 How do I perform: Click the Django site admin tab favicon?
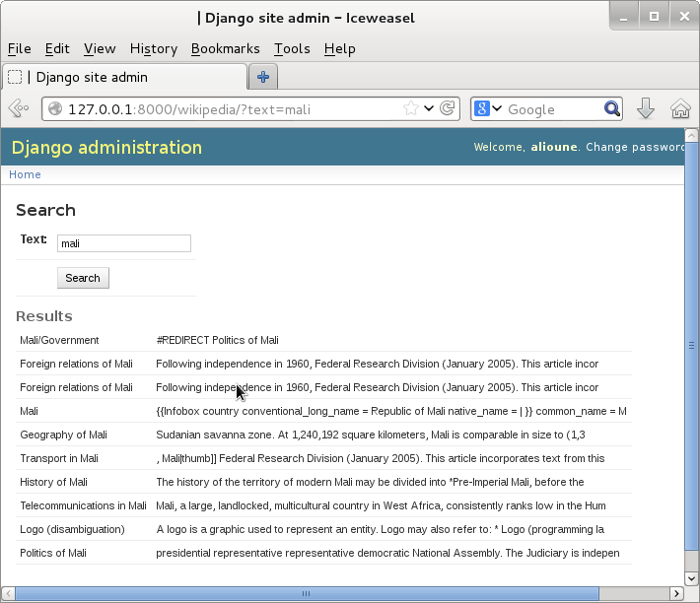15,77
